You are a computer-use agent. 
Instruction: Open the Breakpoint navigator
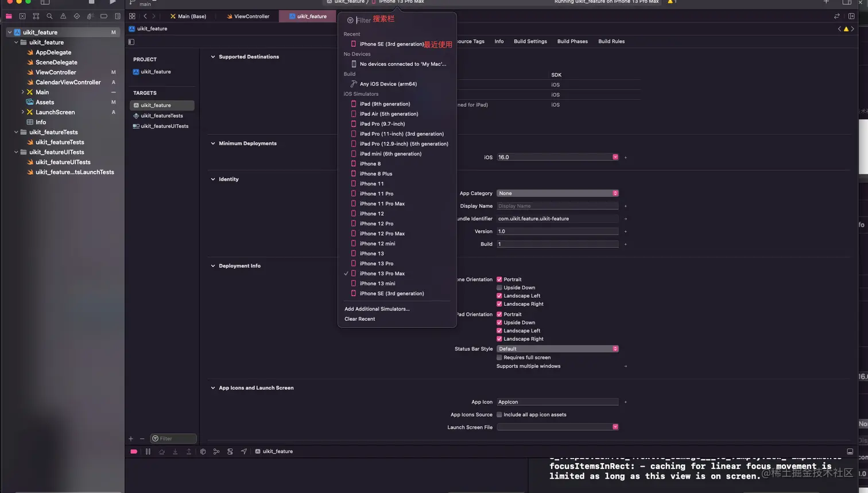(x=104, y=16)
